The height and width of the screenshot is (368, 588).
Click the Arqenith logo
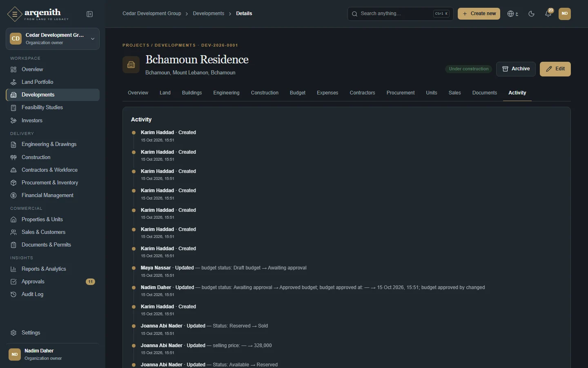point(38,14)
